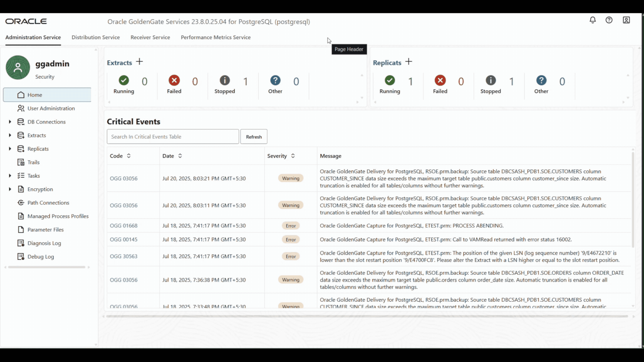Open Managed Process Profiles in sidebar
The width and height of the screenshot is (644, 362).
[x=58, y=216]
